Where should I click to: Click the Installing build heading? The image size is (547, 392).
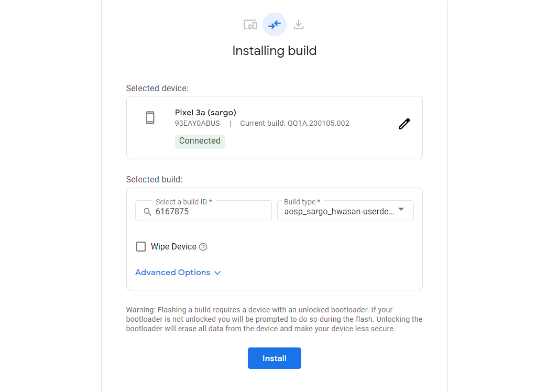[x=275, y=51]
